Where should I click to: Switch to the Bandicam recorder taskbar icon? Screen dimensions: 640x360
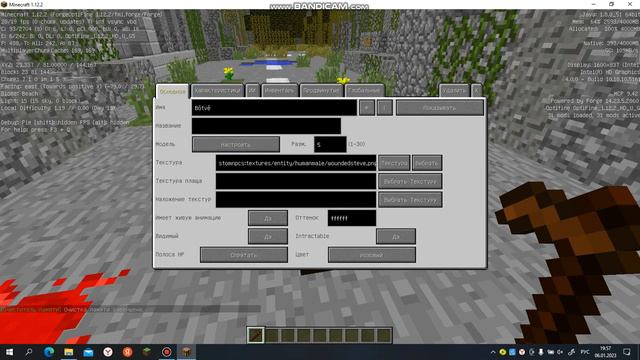point(167,352)
